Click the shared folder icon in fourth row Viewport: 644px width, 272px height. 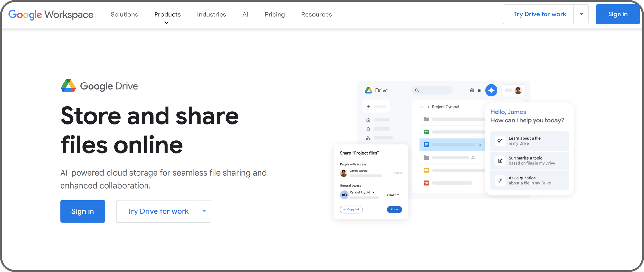(426, 158)
